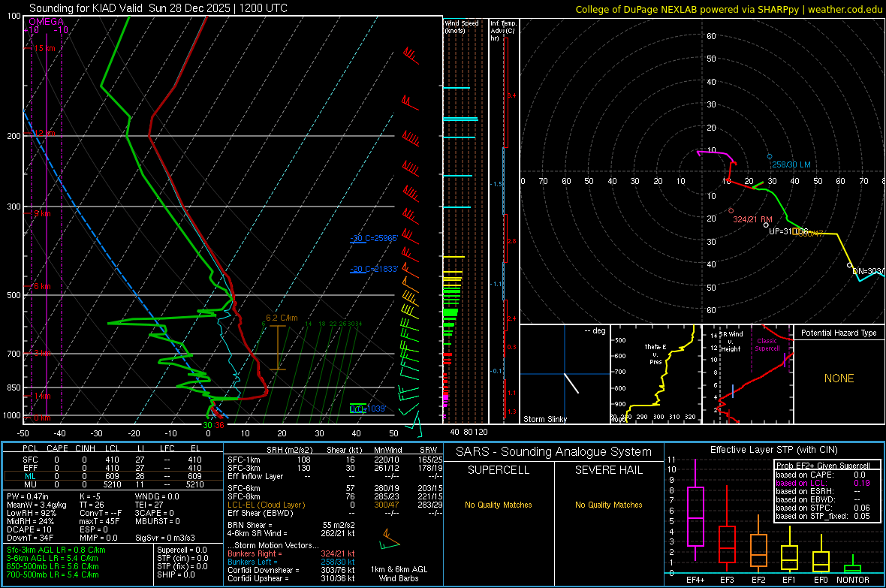Click the 850-500mb LR = 5.6 C/km line
Viewport: 886px width, 588px height.
53,566
